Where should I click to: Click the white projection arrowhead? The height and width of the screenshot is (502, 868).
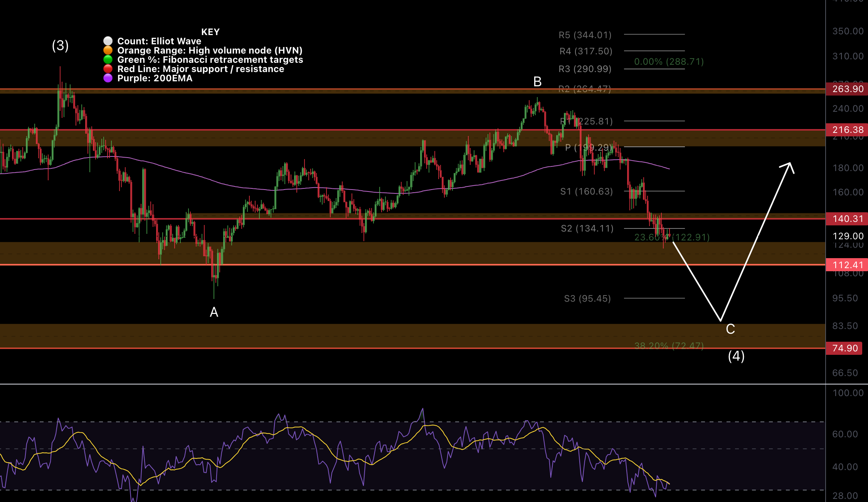(789, 166)
